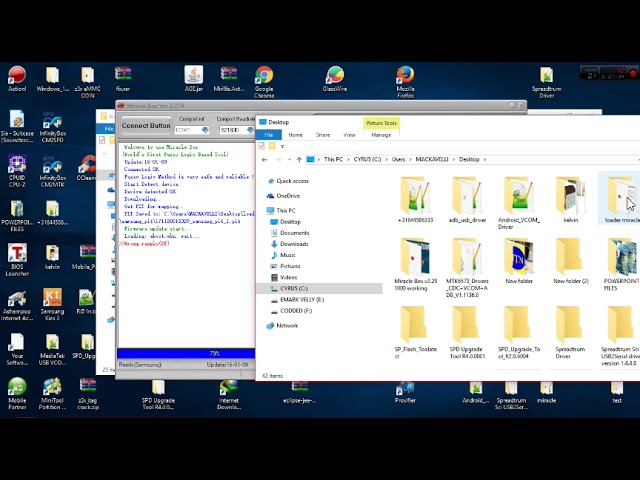
Task: Open Ashampoo Internet Accelerator shortcut
Action: [x=17, y=304]
